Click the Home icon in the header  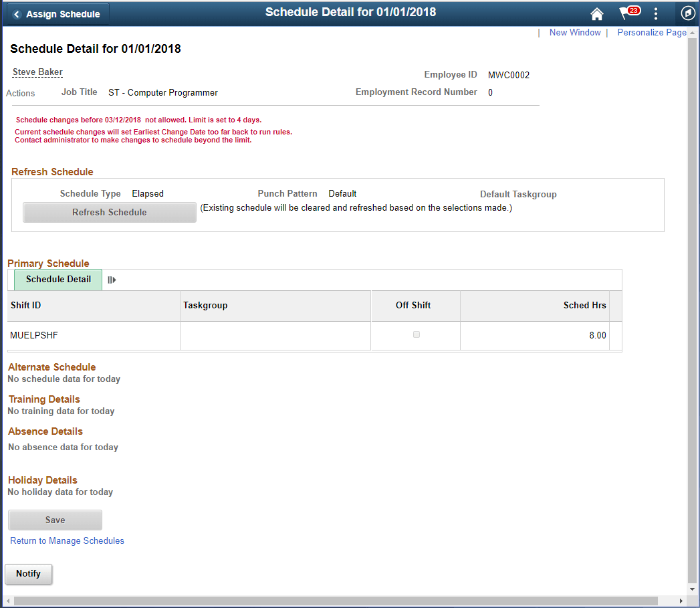tap(597, 13)
